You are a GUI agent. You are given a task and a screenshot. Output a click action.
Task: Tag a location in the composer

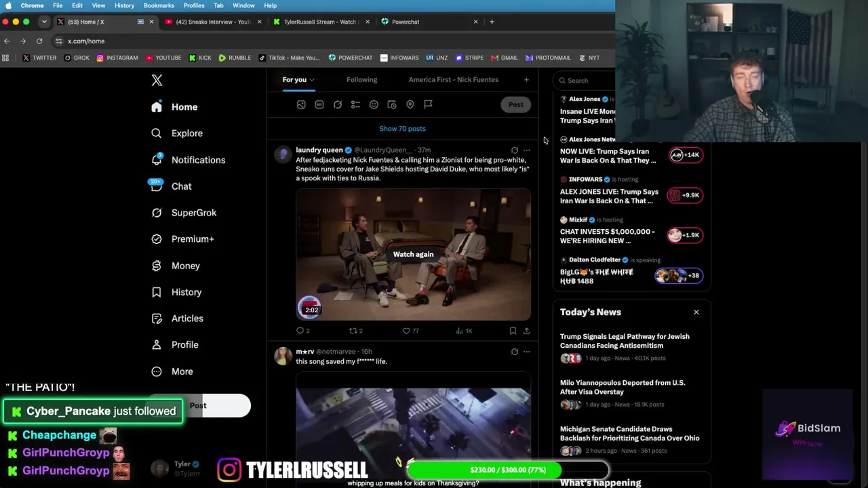[410, 104]
